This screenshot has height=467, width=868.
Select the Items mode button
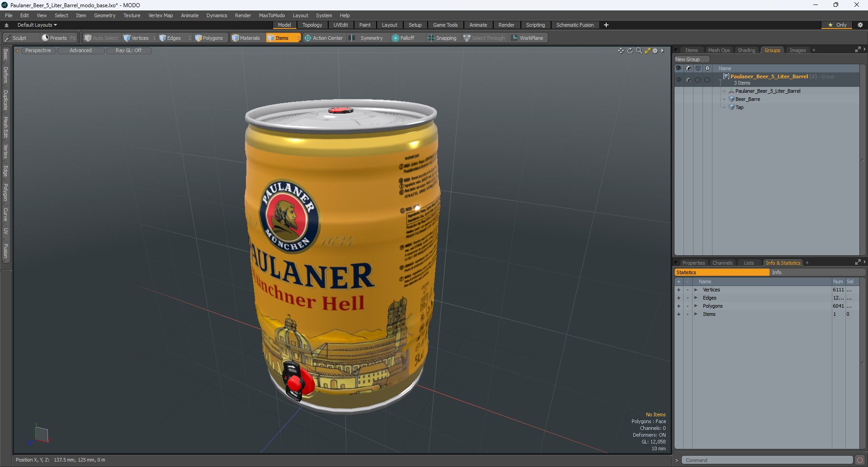(283, 38)
